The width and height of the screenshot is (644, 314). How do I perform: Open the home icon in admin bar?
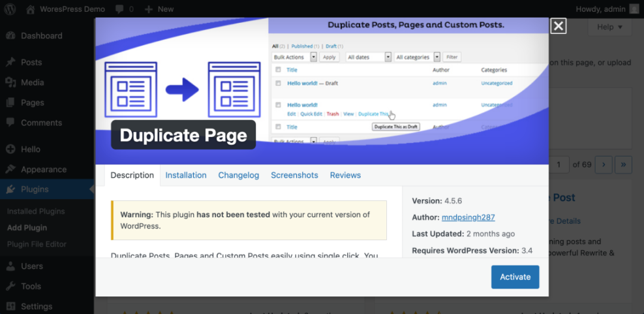(x=31, y=9)
